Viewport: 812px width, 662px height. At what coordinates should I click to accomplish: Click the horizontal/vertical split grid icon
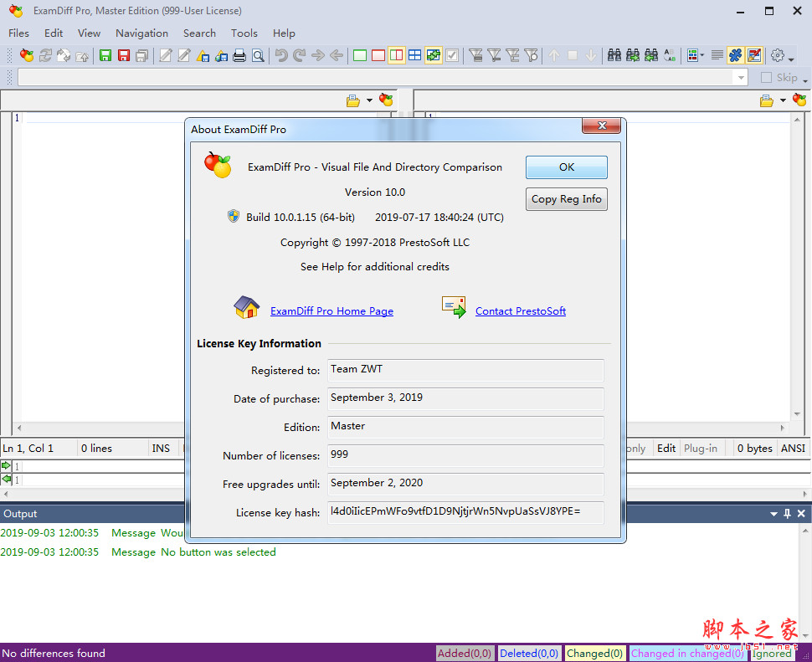pyautogui.click(x=415, y=55)
